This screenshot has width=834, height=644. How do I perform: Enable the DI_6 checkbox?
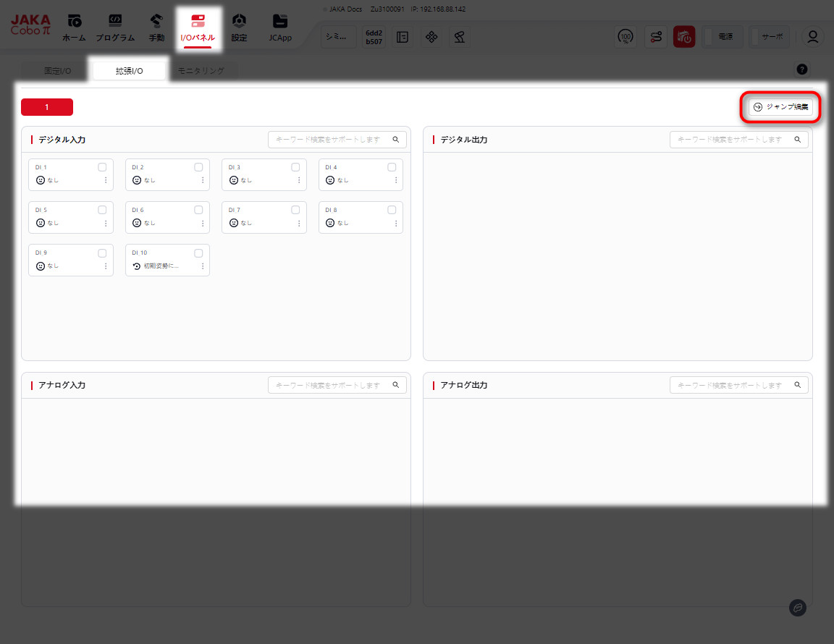pos(198,210)
